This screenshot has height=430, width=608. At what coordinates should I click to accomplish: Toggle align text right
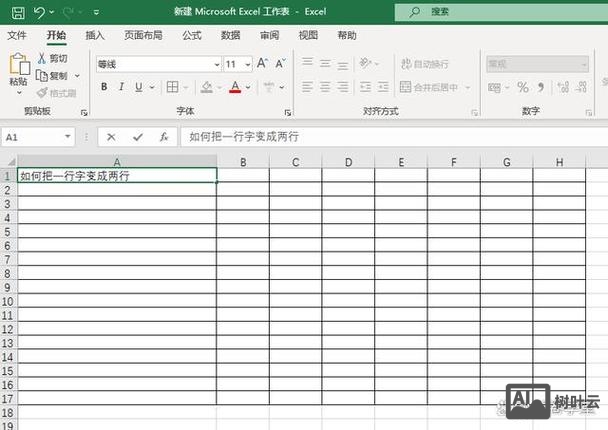tap(343, 87)
